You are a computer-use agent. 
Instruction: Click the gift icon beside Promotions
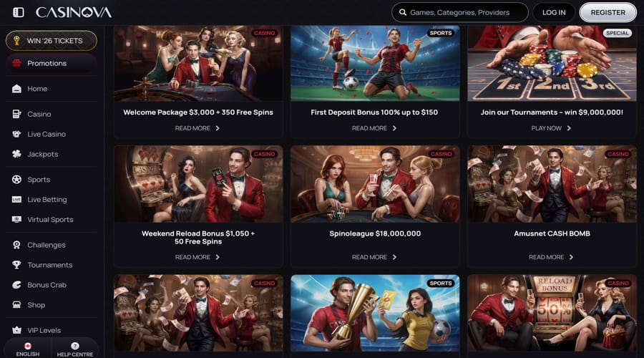coord(16,63)
